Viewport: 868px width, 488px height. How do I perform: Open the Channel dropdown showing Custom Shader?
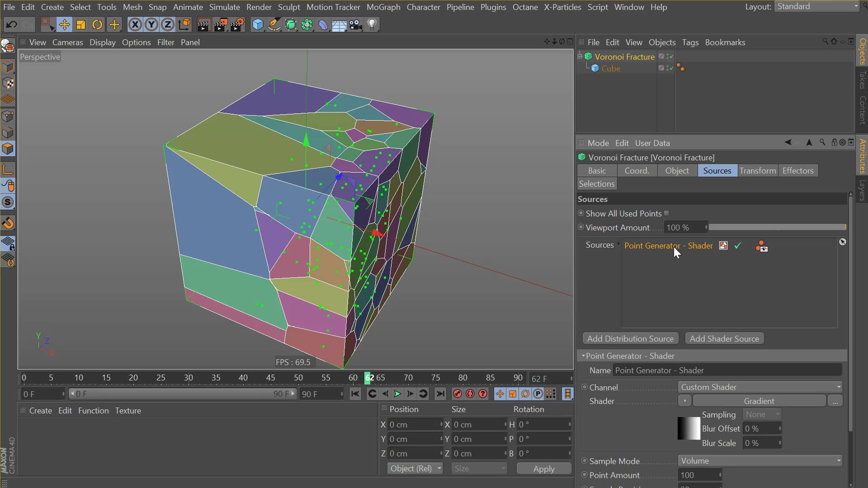[x=759, y=387]
